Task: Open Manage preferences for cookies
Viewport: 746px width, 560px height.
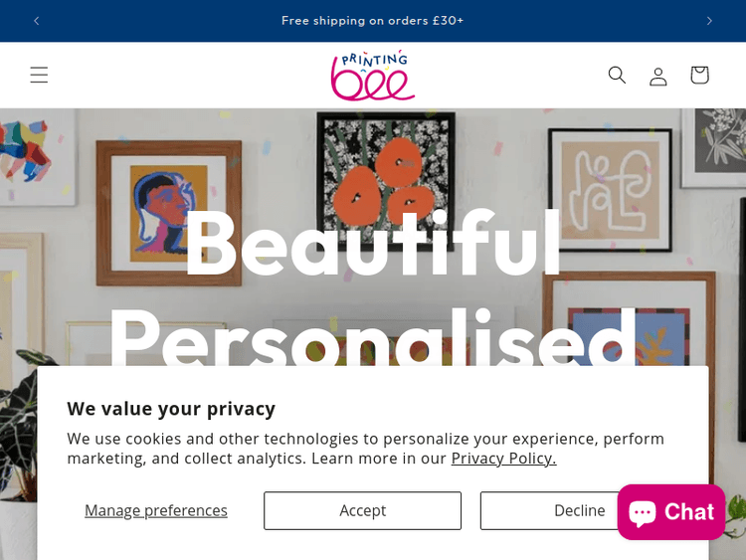Action: 156,510
